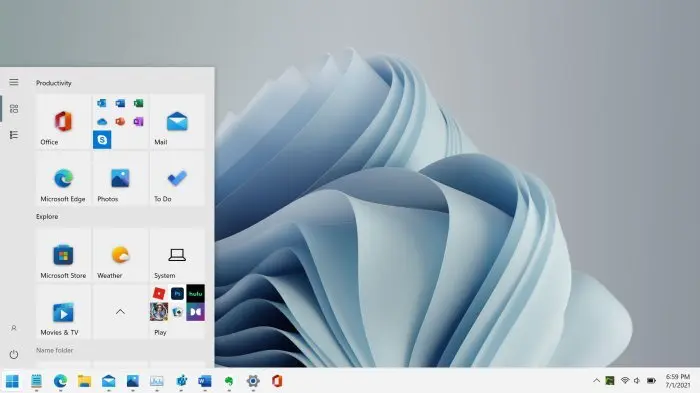Open Evernote from the taskbar
The height and width of the screenshot is (393, 700).
coord(229,381)
